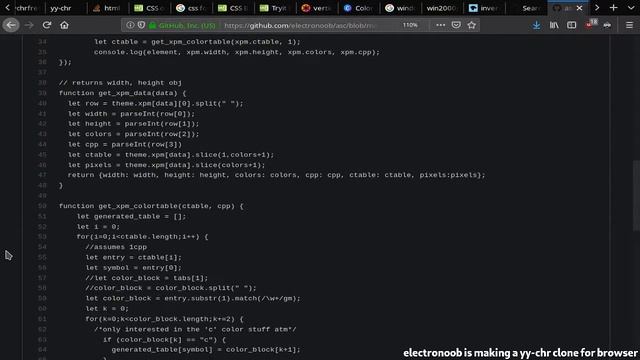List all tabs dropdown arrow
The height and width of the screenshot is (360, 640).
tap(631, 8)
